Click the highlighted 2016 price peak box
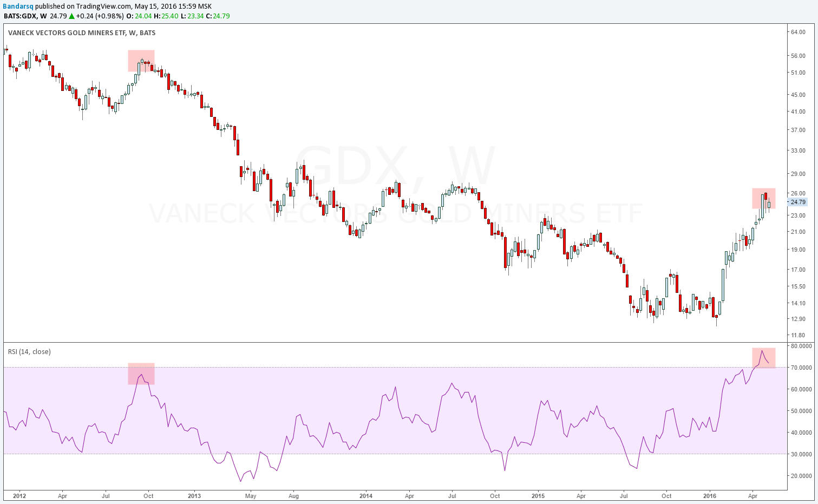 click(x=764, y=198)
